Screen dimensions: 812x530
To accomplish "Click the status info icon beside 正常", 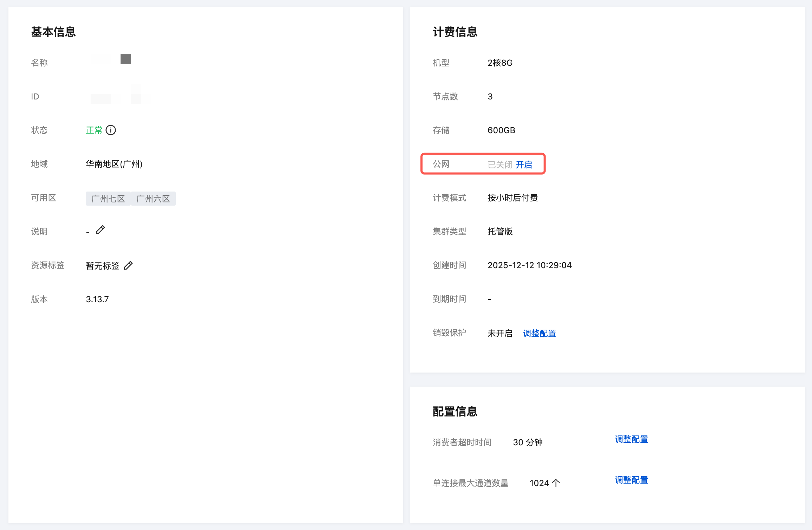I will pyautogui.click(x=111, y=130).
